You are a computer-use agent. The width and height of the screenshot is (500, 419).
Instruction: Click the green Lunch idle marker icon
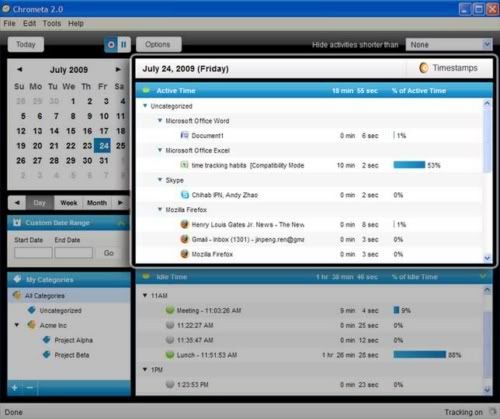coord(170,355)
